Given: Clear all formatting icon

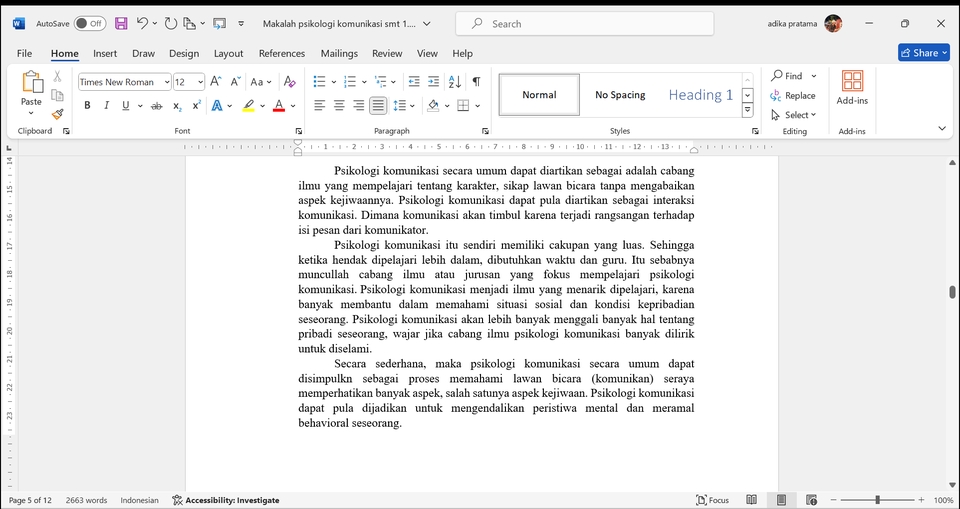Looking at the screenshot, I should 290,81.
